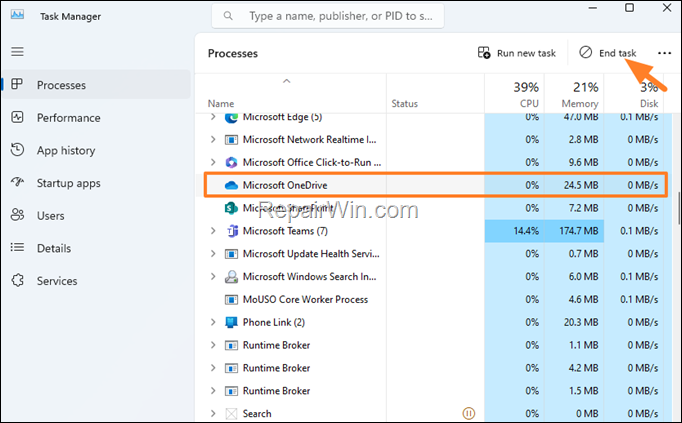Collapse the column header sort chevron

pyautogui.click(x=287, y=81)
